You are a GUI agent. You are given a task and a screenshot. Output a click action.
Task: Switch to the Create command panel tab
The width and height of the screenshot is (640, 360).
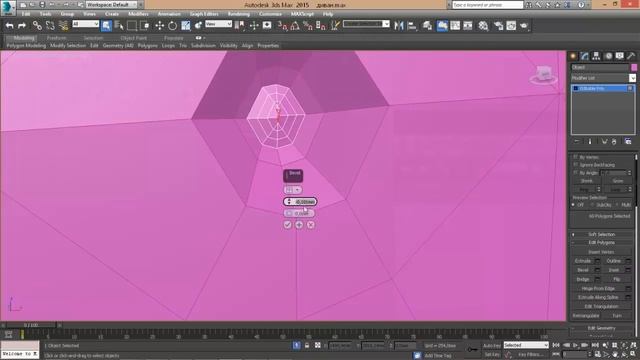[x=573, y=56]
